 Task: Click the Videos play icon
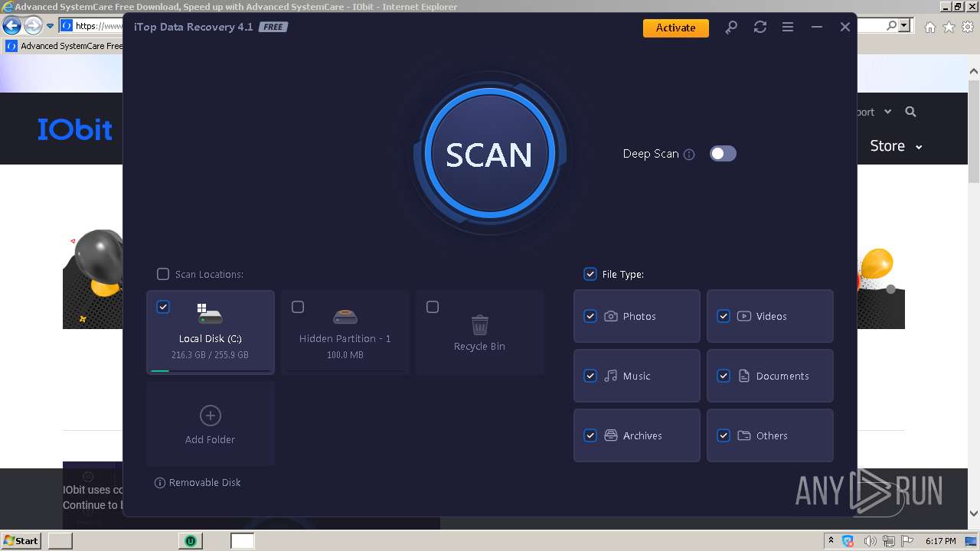(x=744, y=316)
